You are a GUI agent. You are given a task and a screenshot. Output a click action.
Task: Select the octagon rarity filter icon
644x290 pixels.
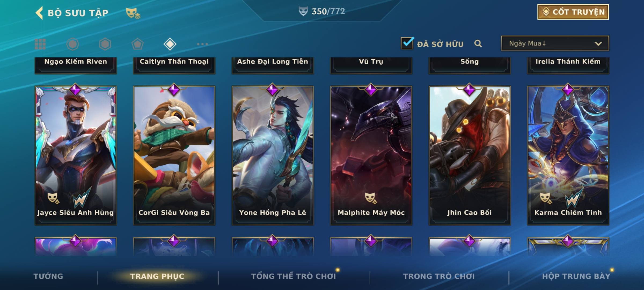tap(73, 44)
